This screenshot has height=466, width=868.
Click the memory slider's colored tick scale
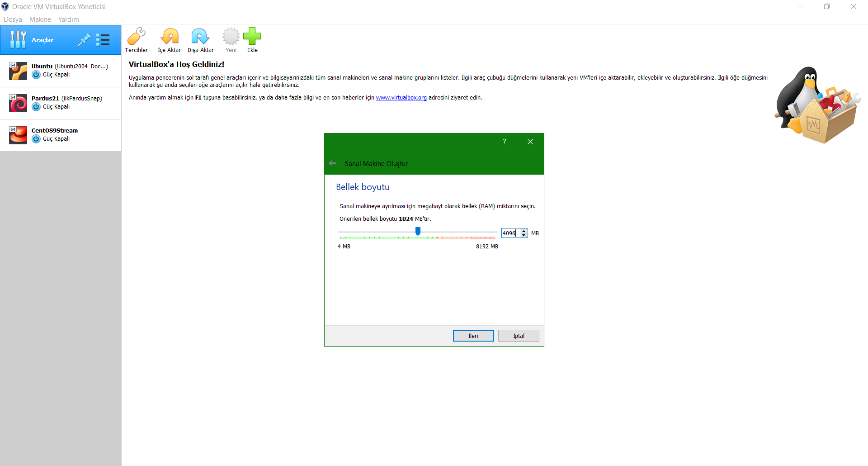pos(418,238)
